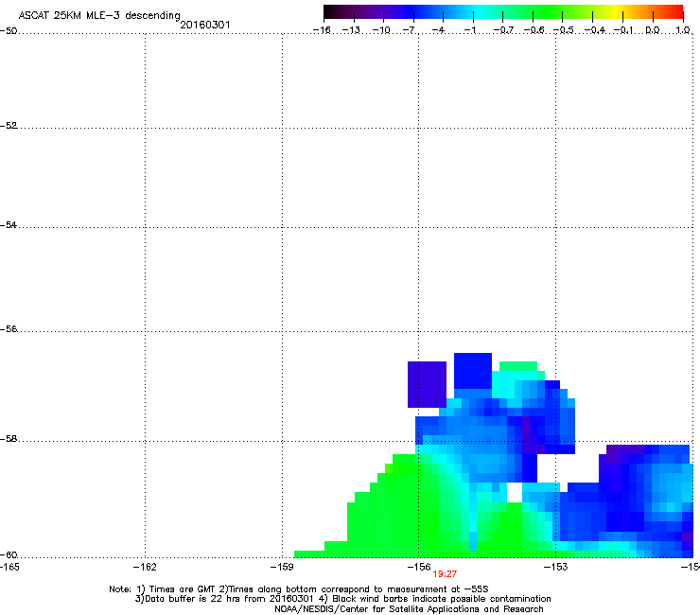The image size is (700, 615).
Task: Click the -165 longitude axis label
Action: [x=9, y=567]
